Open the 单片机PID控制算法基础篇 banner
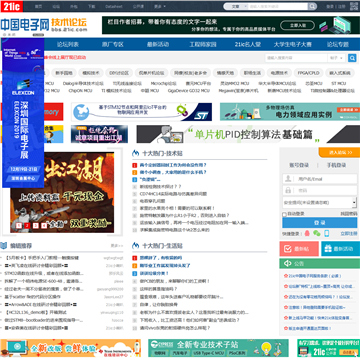This screenshot has width=360, height=360. [x=248, y=134]
